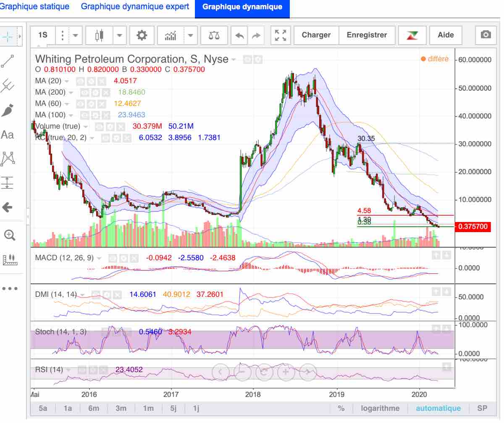Screen dimensions: 504x423
Task: Toggle fullscreen mode for the chart
Action: click(280, 35)
